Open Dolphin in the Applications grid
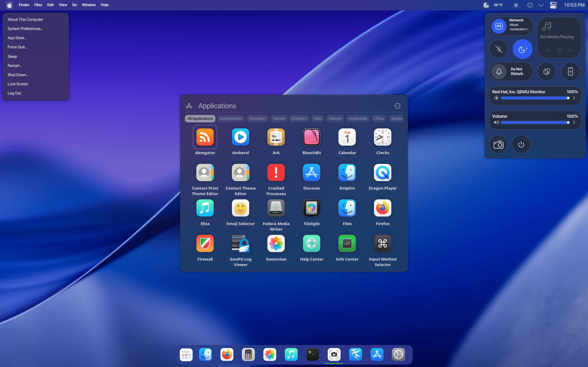 tap(347, 173)
